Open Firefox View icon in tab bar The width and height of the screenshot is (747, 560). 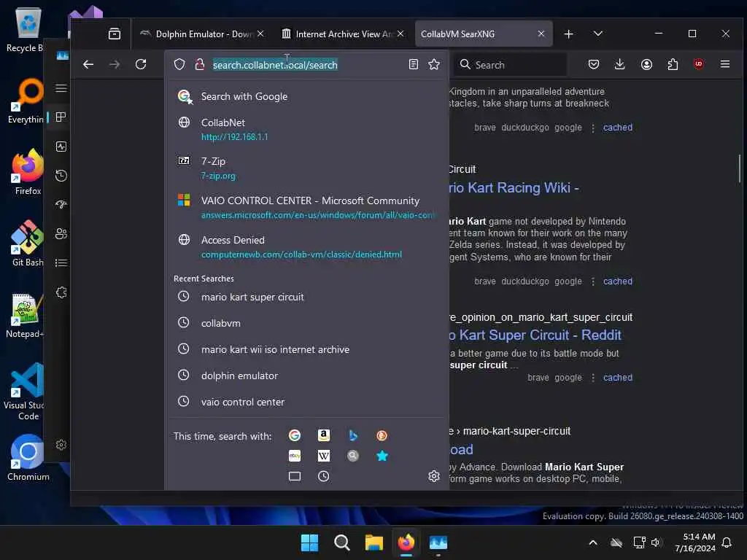(x=115, y=34)
